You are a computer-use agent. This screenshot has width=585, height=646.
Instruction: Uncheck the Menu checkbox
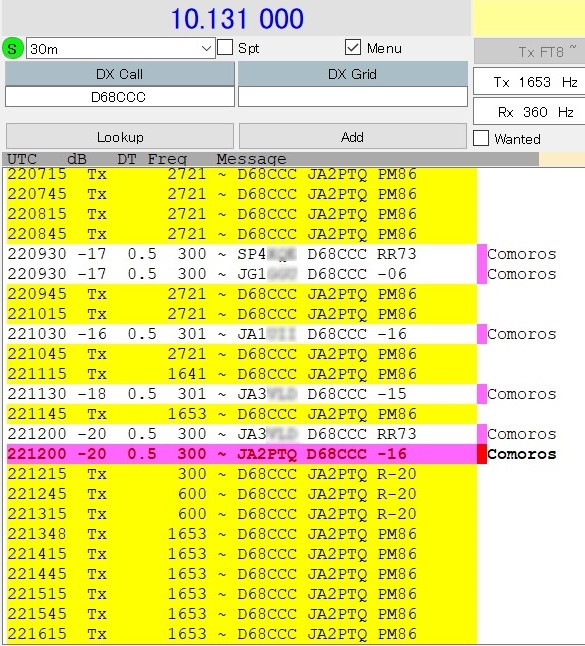pos(353,47)
